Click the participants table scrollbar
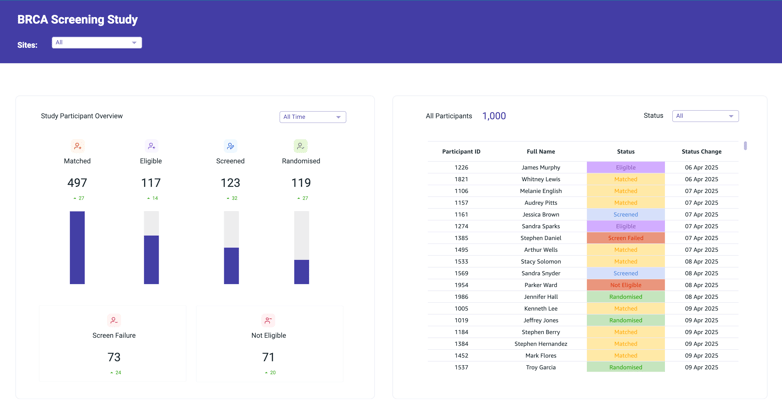This screenshot has height=411, width=782. point(745,147)
